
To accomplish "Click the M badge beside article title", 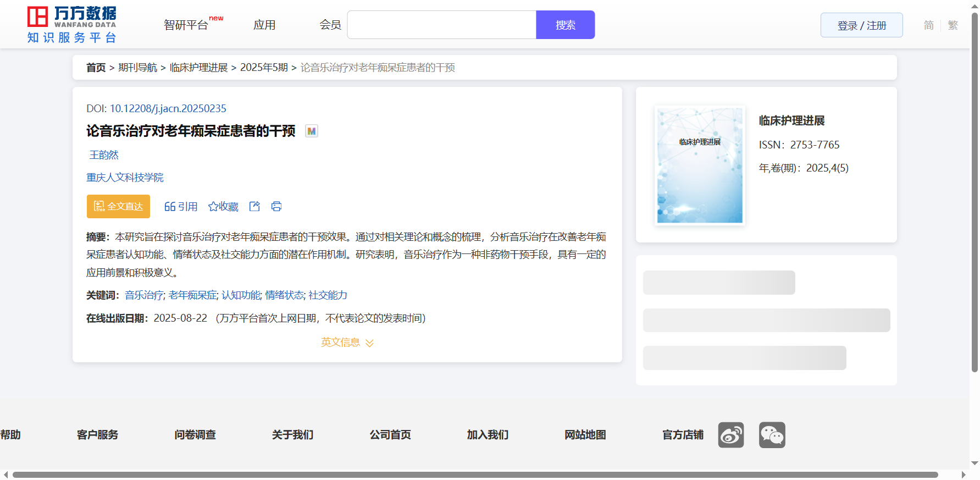I will click(312, 131).
